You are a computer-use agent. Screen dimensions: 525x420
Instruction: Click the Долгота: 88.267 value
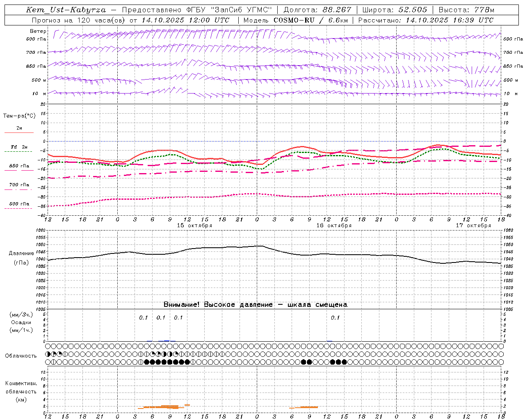tap(317, 10)
